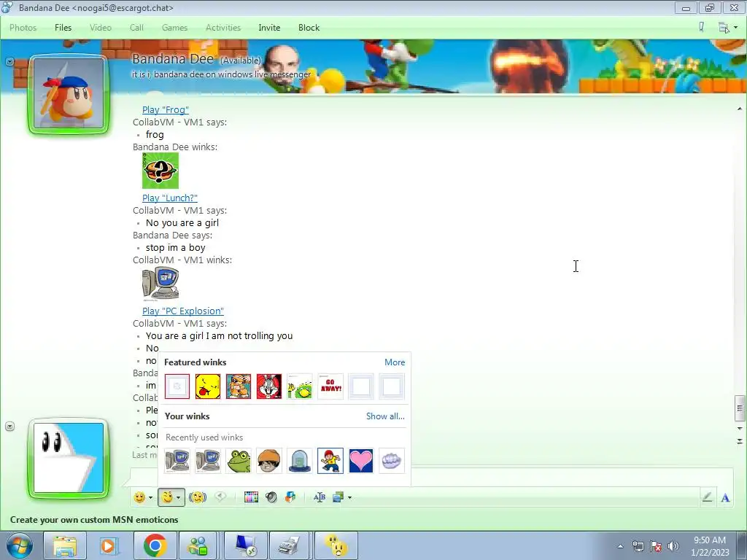Click the conversation scrollbar thumb

(740, 408)
